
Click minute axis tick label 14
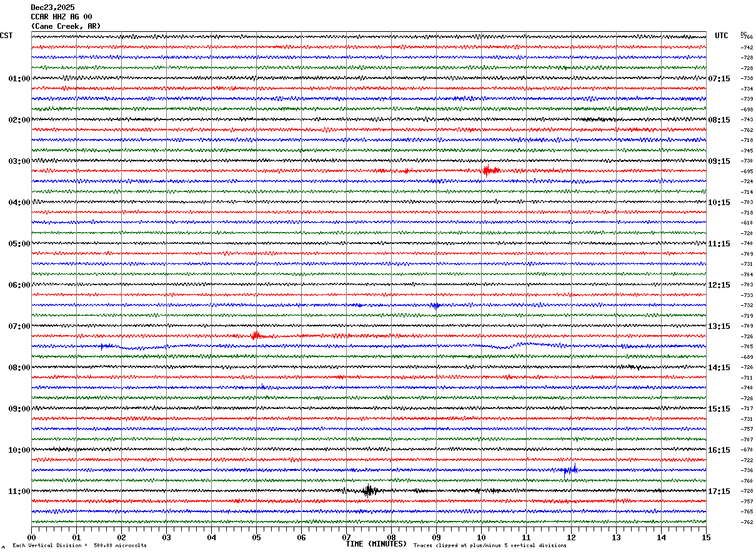point(661,537)
